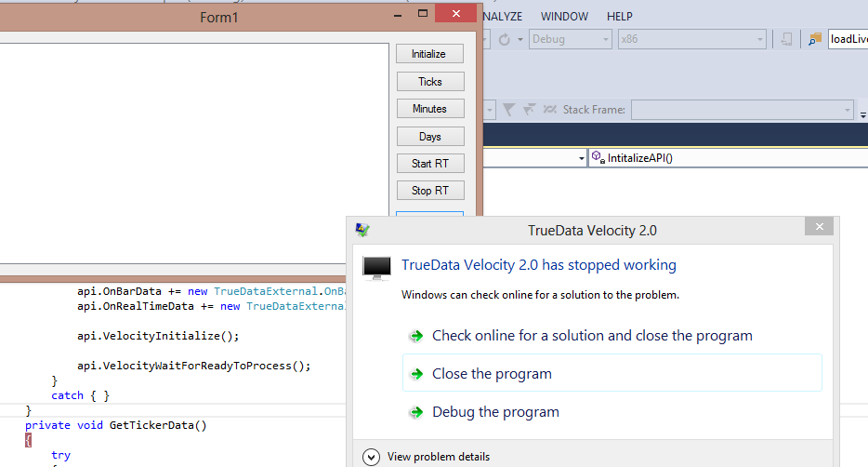Viewport: 868px width, 467px height.
Task: Choose Close the program option
Action: [x=492, y=374]
